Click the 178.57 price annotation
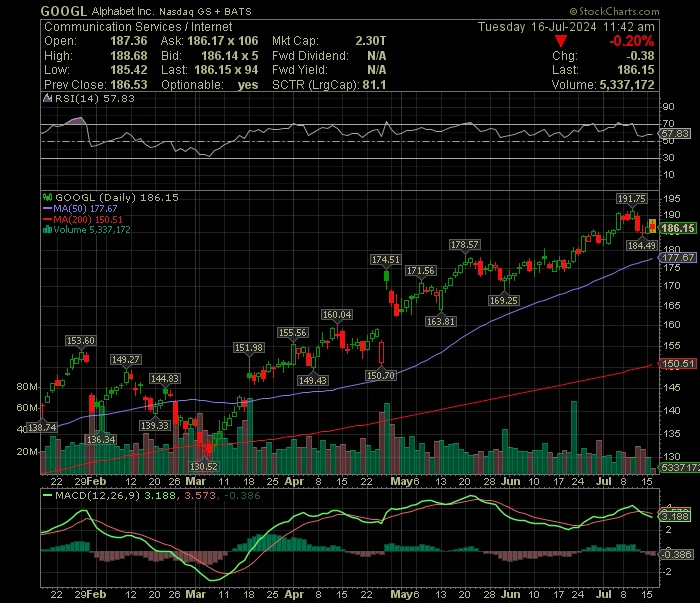 click(x=464, y=245)
